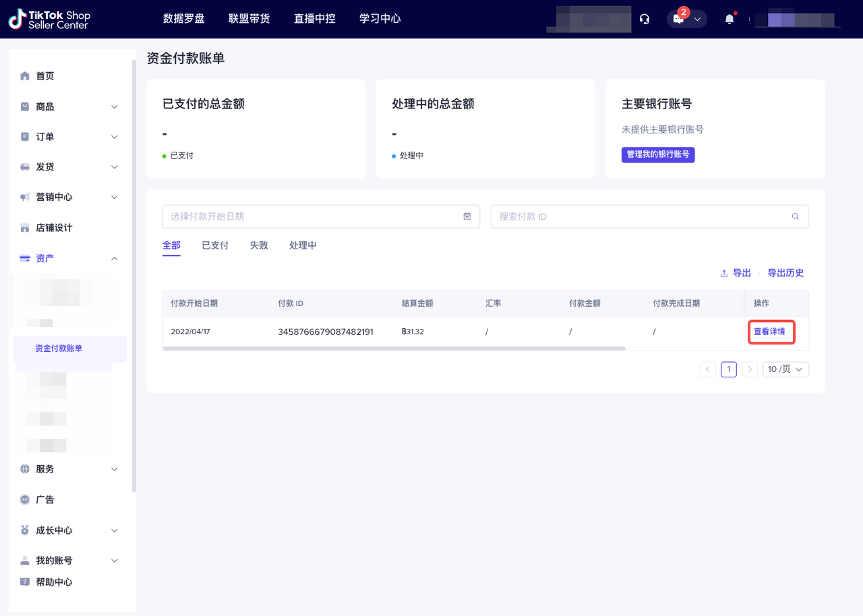The height and width of the screenshot is (616, 863).
Task: Click the TikTok Shop Seller Center logo
Action: pyautogui.click(x=49, y=19)
